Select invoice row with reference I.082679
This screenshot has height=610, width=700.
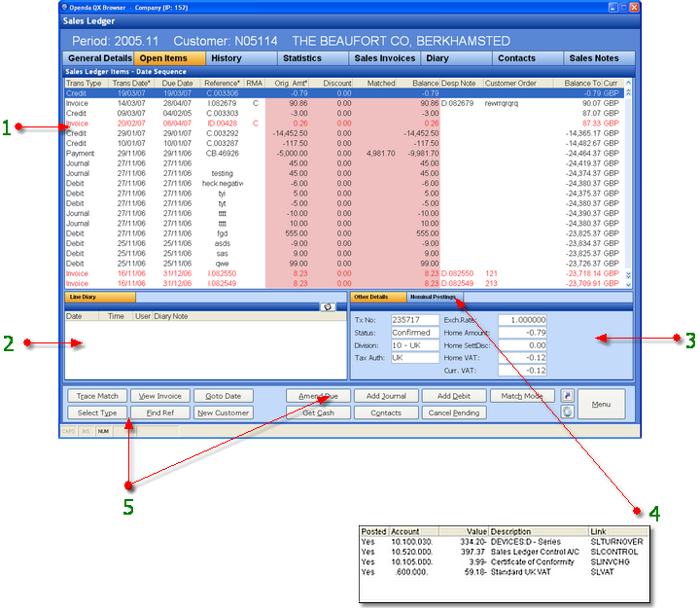[344, 103]
